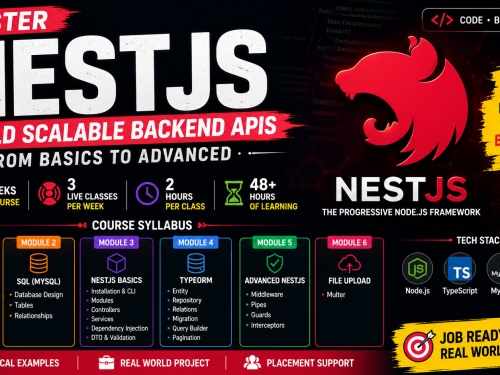Click the FILE UPLOAD title
The width and height of the screenshot is (500, 375).
tap(349, 281)
